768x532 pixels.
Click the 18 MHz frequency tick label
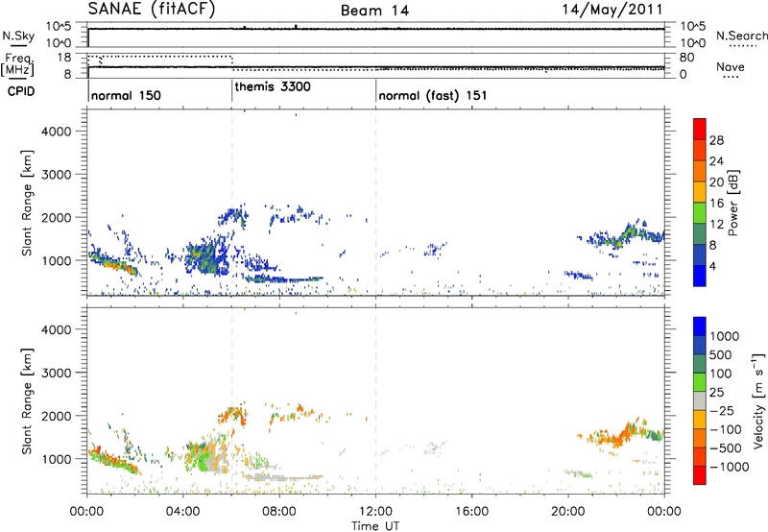(64, 58)
